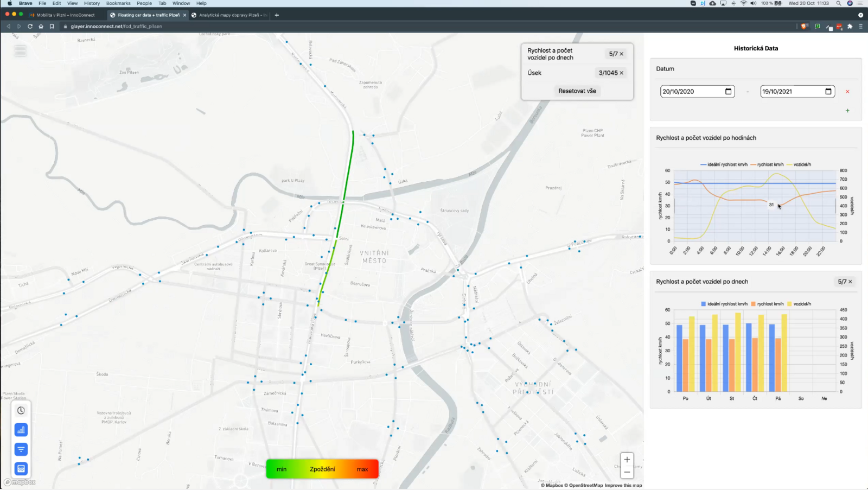Click the blue filter icon
This screenshot has width=868, height=490.
click(21, 449)
